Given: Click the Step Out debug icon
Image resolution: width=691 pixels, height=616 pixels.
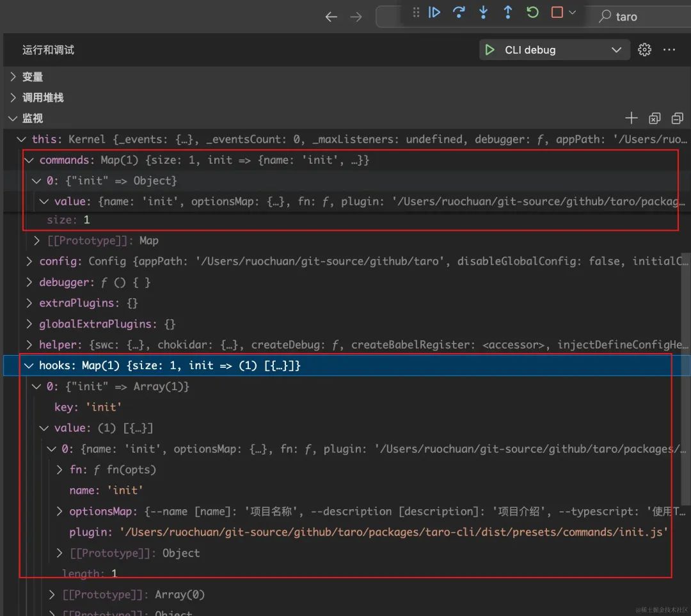Looking at the screenshot, I should pyautogui.click(x=507, y=12).
